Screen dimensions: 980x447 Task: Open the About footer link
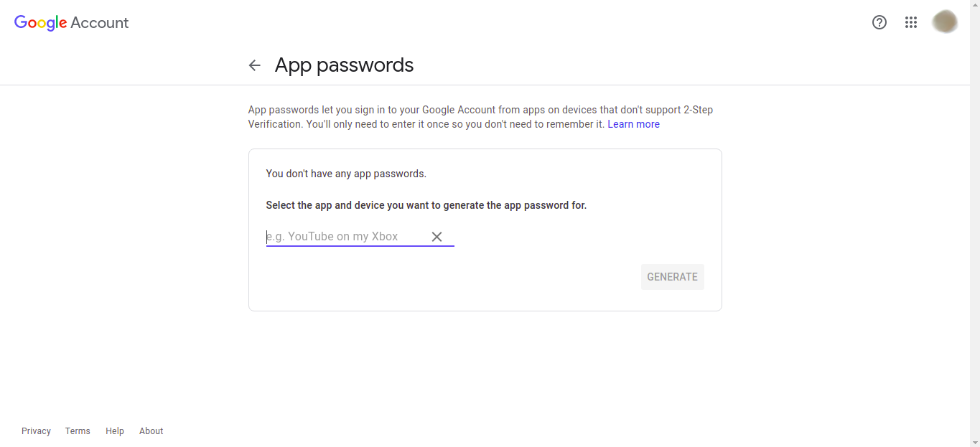click(x=151, y=430)
